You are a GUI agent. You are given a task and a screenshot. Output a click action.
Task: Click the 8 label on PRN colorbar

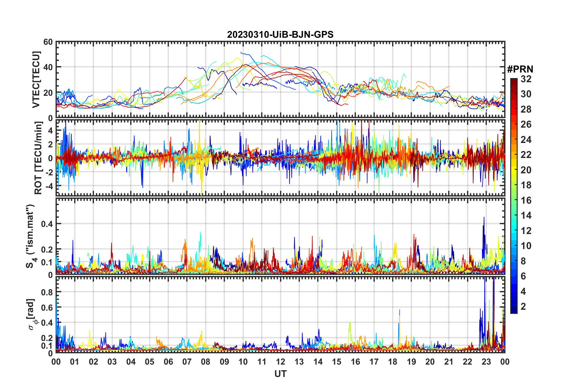pyautogui.click(x=523, y=261)
